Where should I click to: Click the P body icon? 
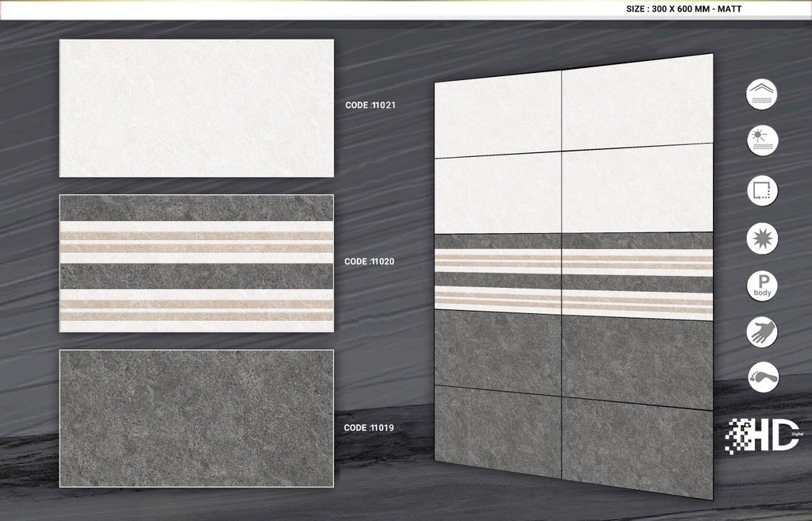pos(762,285)
